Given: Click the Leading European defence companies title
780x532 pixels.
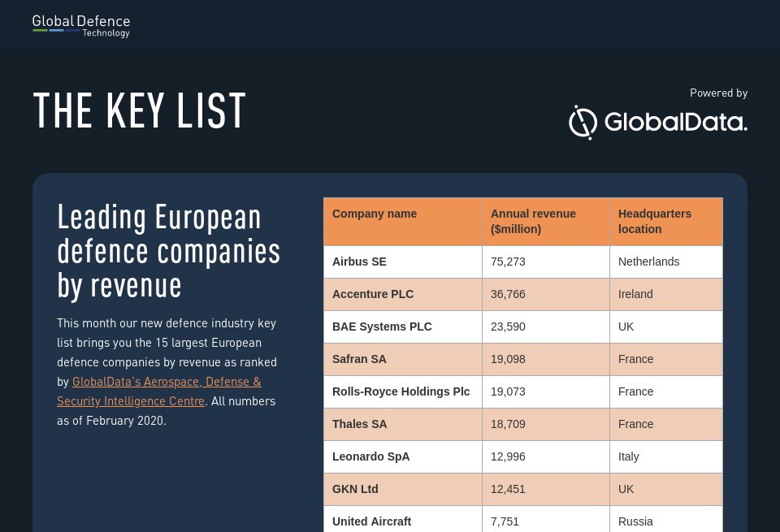Looking at the screenshot, I should tap(169, 251).
